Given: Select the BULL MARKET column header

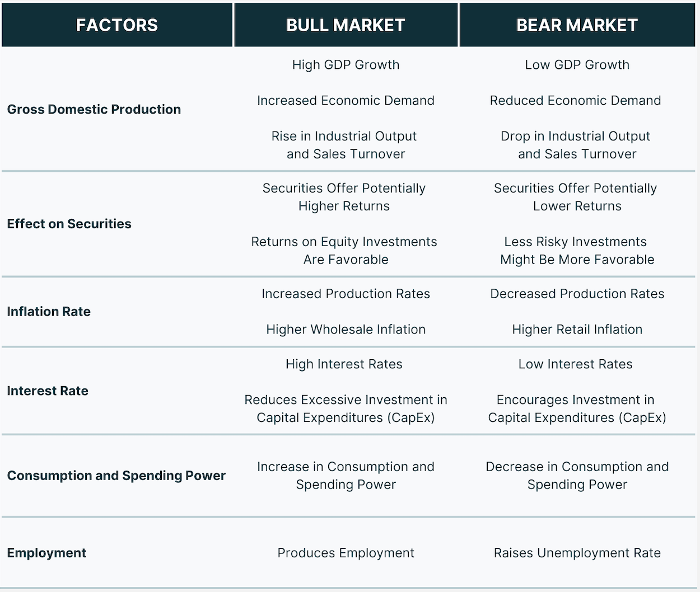Looking at the screenshot, I should [x=346, y=25].
